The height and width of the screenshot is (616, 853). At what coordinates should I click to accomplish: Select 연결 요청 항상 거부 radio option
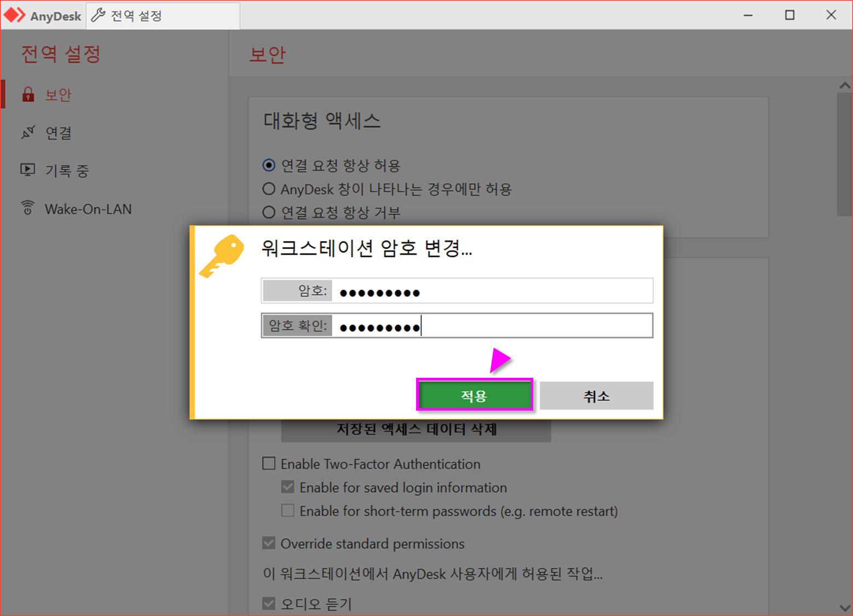tap(268, 212)
